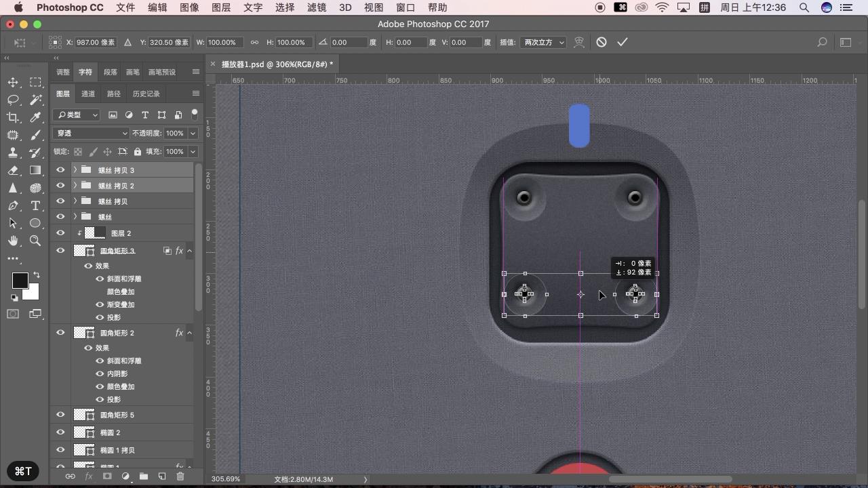Create new fill or adjustment layer

point(125,476)
